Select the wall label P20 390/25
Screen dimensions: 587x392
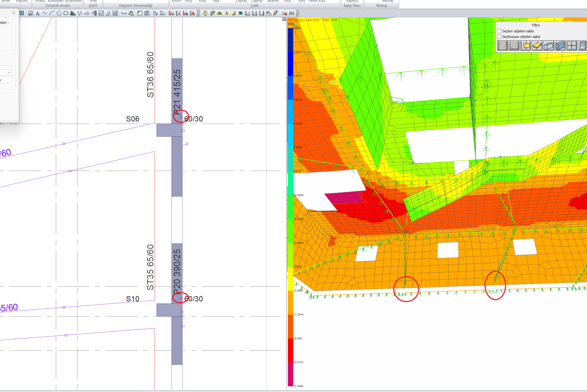(x=177, y=272)
